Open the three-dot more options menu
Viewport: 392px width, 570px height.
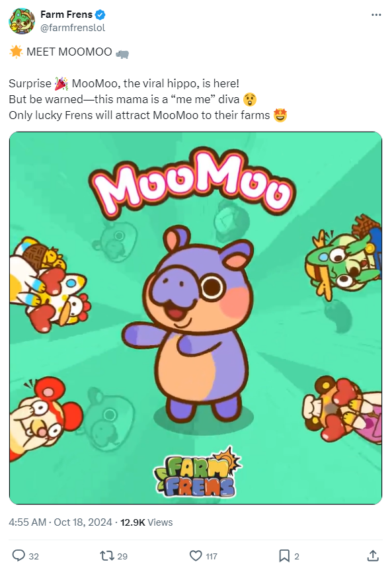tap(376, 15)
